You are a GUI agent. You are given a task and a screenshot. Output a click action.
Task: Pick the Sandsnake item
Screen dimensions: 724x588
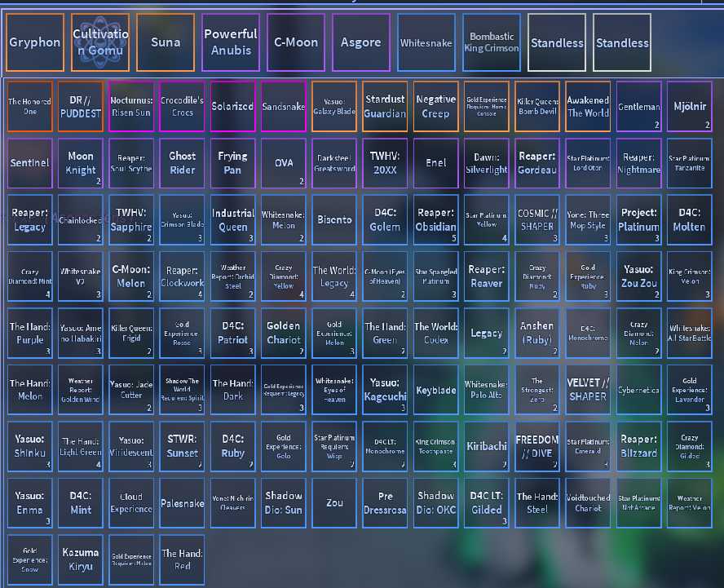(x=284, y=106)
